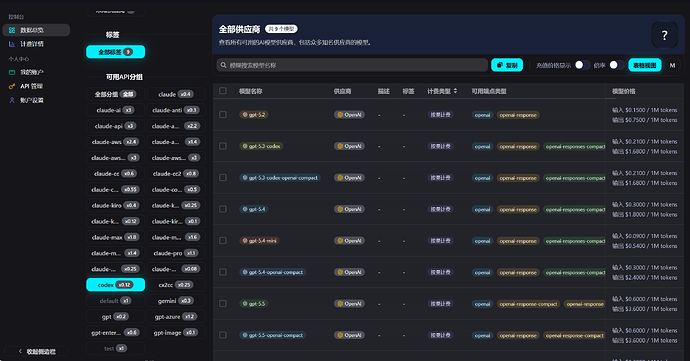Click the openai-response tag in gpt-5.2 row
Viewport: 690px width, 361px height.
point(518,115)
